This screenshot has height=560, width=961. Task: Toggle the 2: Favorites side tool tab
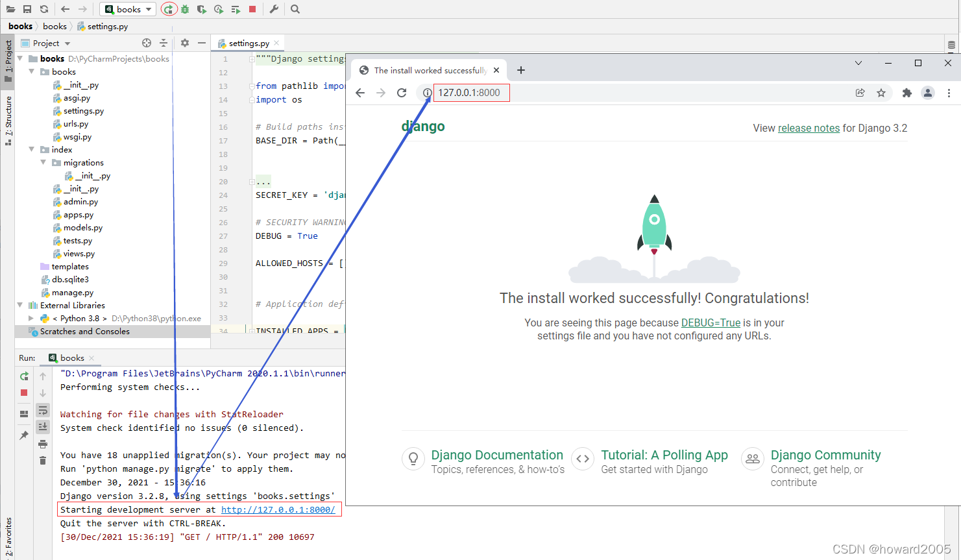pyautogui.click(x=8, y=537)
